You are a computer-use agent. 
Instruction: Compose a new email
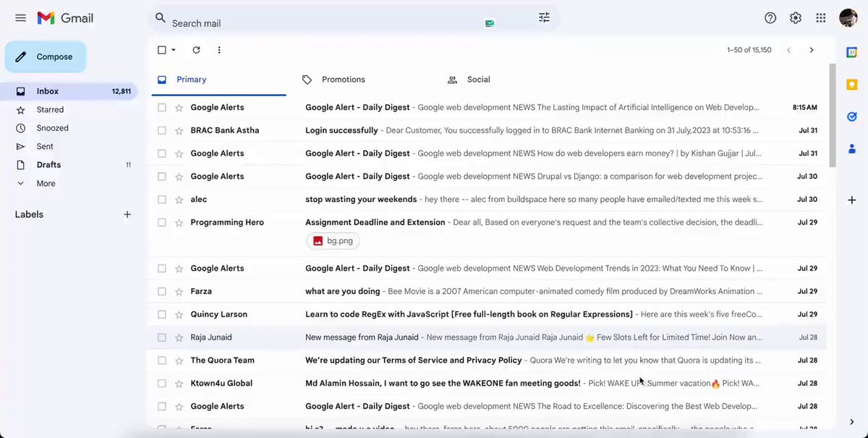click(x=46, y=56)
